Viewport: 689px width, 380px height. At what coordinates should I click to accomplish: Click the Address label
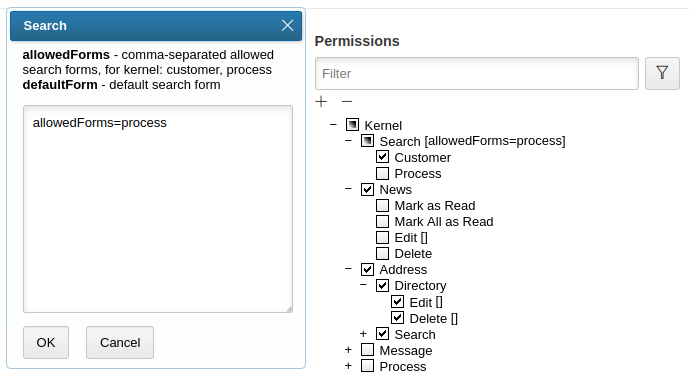coord(403,269)
